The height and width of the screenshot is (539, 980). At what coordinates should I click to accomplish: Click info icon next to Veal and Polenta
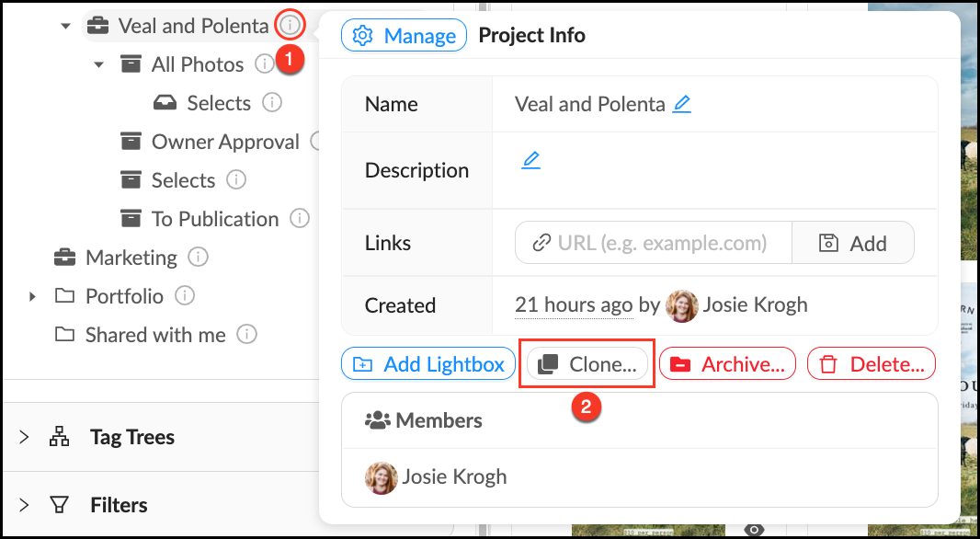(x=289, y=26)
